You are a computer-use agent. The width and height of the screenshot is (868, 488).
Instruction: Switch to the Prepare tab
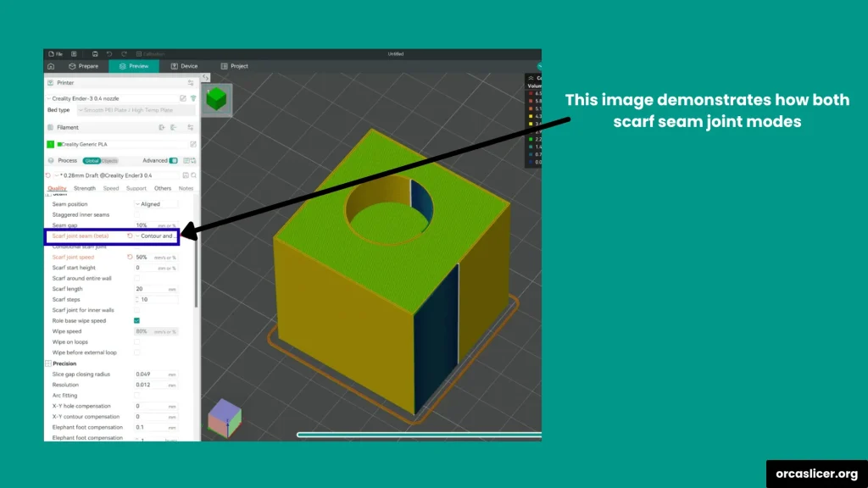click(x=83, y=66)
